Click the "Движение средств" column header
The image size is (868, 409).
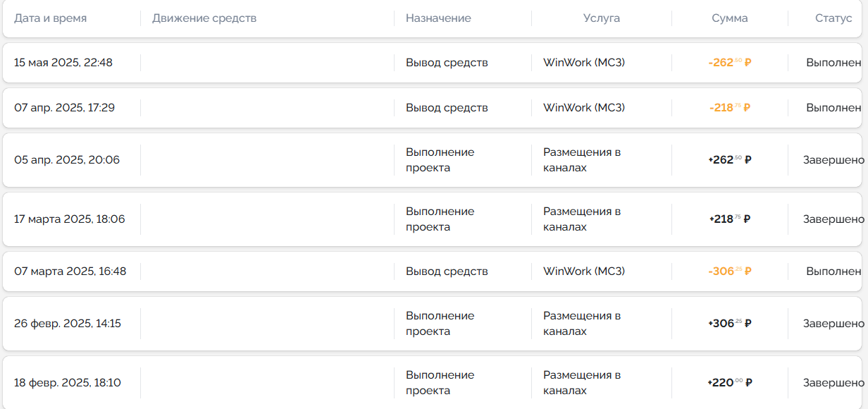pos(204,18)
